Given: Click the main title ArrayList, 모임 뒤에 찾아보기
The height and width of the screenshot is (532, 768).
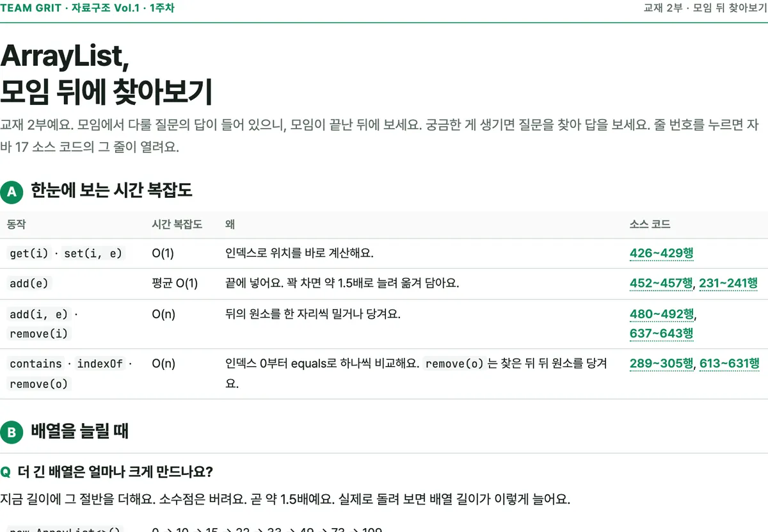Looking at the screenshot, I should [x=106, y=74].
